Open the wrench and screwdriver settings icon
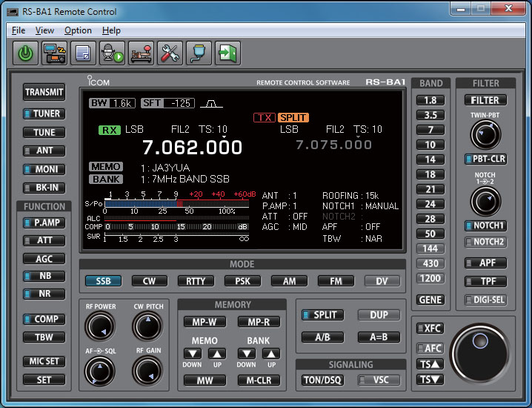Screen dimensions: 532x408 170,53
